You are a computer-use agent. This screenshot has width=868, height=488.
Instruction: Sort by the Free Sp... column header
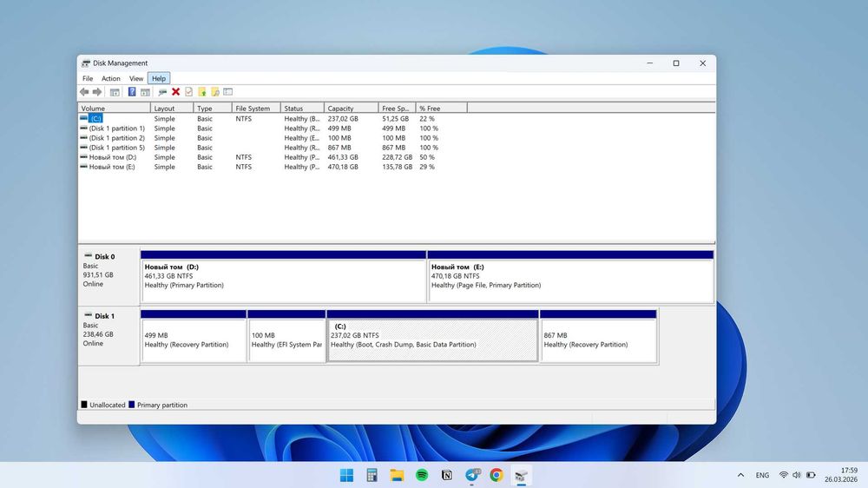pos(397,108)
